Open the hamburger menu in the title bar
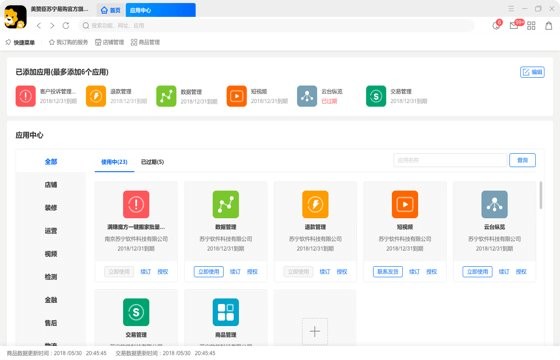 click(511, 9)
